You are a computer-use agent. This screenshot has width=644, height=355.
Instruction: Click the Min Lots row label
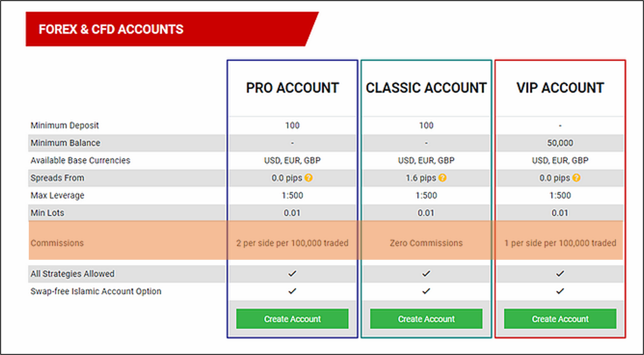pyautogui.click(x=47, y=213)
